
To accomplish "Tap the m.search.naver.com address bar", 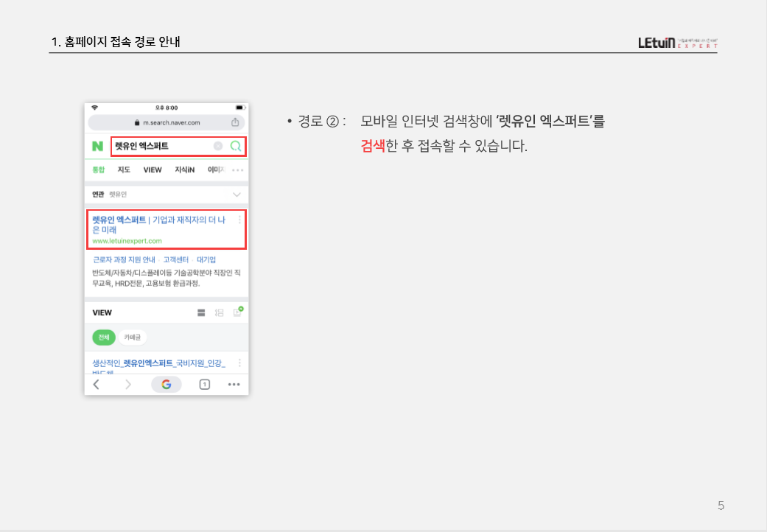I will pos(167,122).
